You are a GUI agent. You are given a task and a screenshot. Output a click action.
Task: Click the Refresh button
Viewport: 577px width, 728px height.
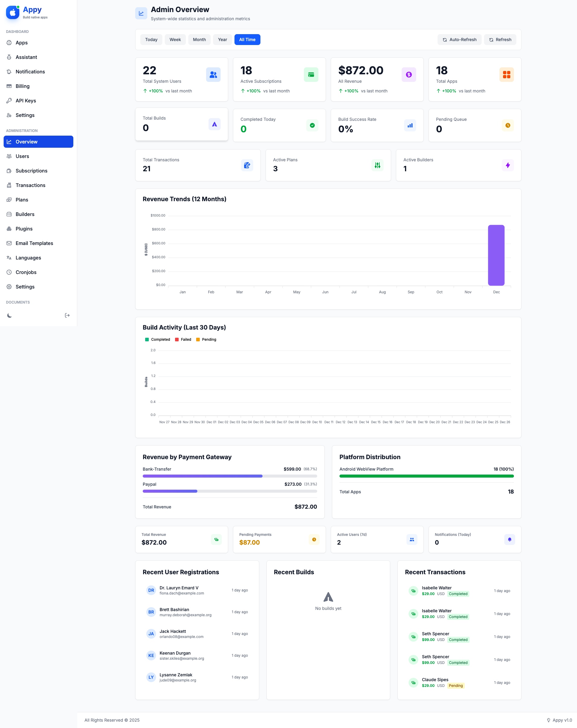click(500, 40)
